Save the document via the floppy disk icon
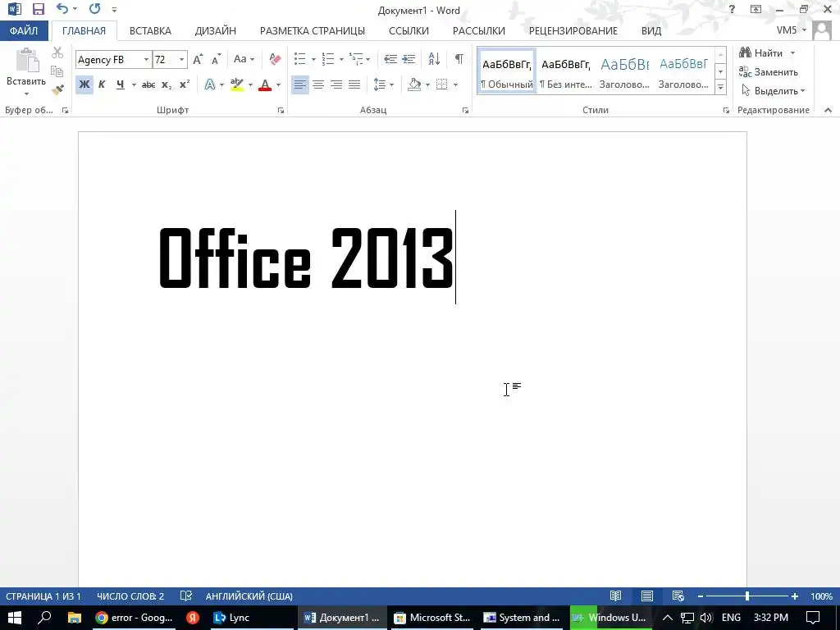The width and height of the screenshot is (840, 630). [38, 9]
